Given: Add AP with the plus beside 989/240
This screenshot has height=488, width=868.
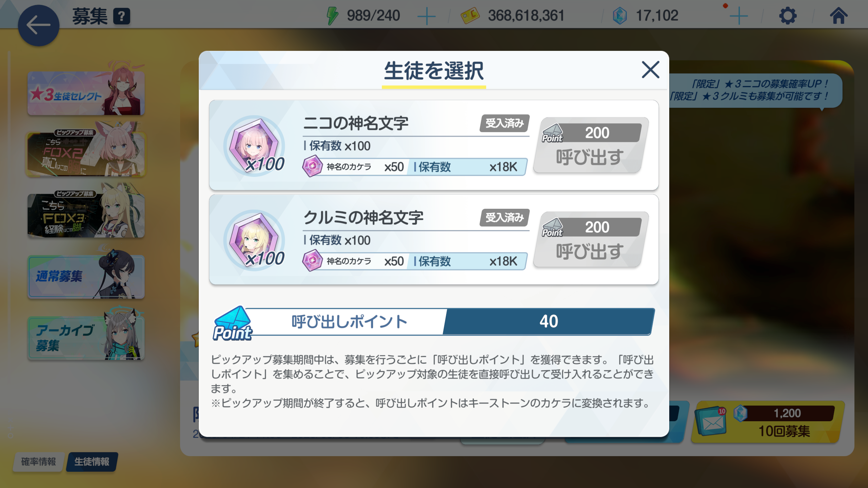Looking at the screenshot, I should (426, 16).
